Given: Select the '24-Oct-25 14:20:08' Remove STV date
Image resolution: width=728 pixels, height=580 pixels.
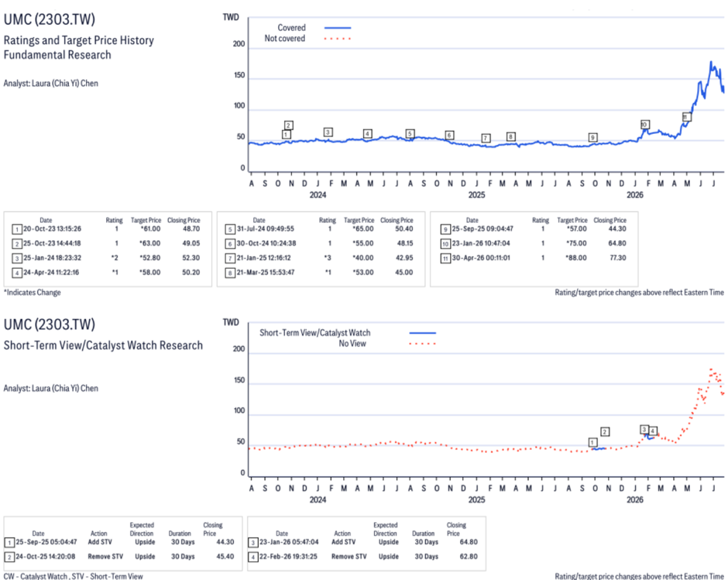Looking at the screenshot, I should (46, 556).
